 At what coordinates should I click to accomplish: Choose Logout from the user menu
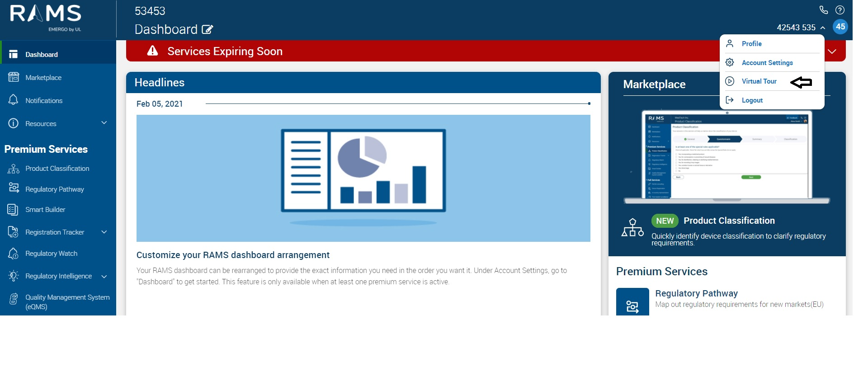(x=752, y=100)
